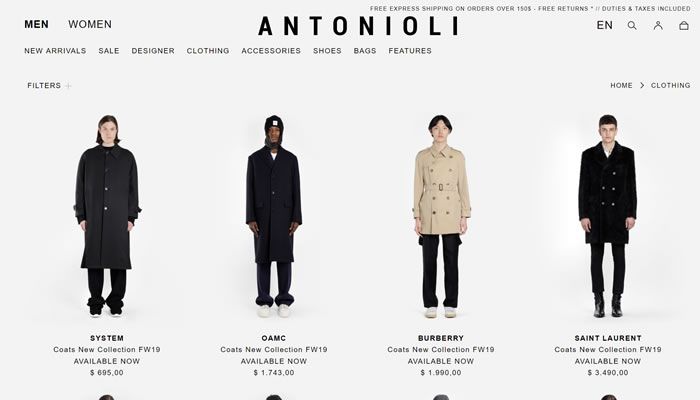The width and height of the screenshot is (700, 400).
Task: Open the shopping bag icon
Action: [683, 25]
